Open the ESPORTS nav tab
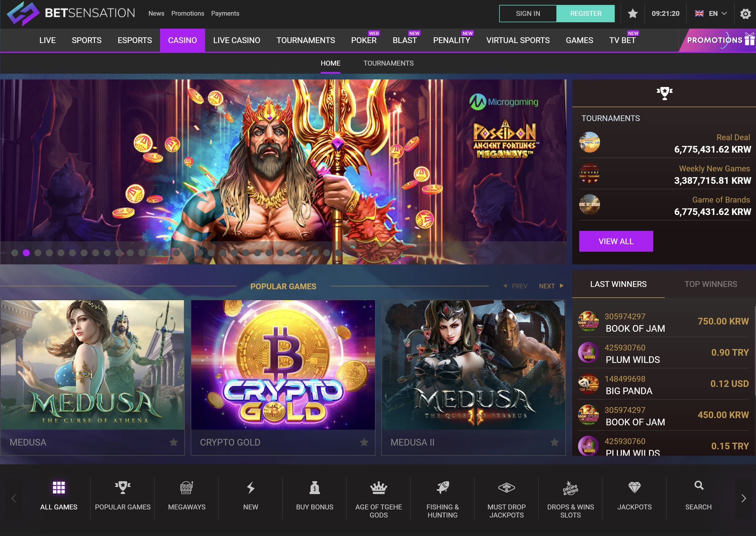756x536 pixels. coord(135,40)
